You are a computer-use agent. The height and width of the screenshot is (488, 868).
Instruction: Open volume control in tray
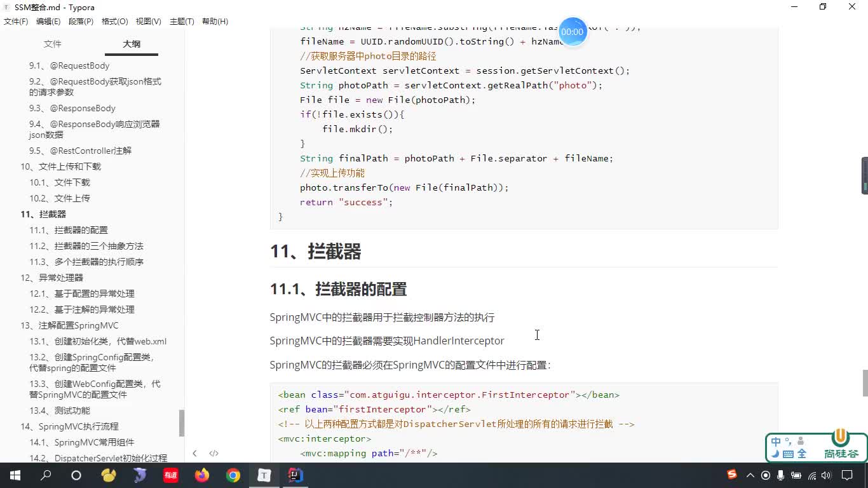pos(827,475)
